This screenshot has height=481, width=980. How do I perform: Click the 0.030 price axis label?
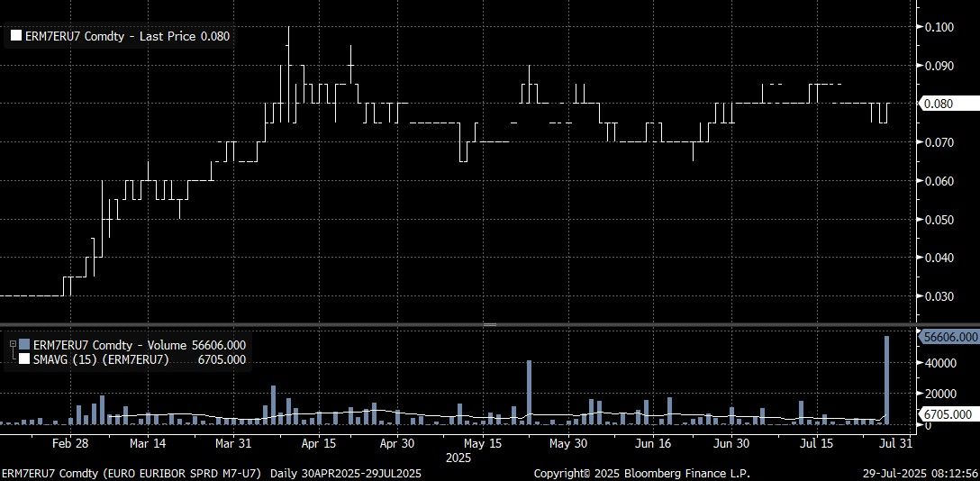939,296
